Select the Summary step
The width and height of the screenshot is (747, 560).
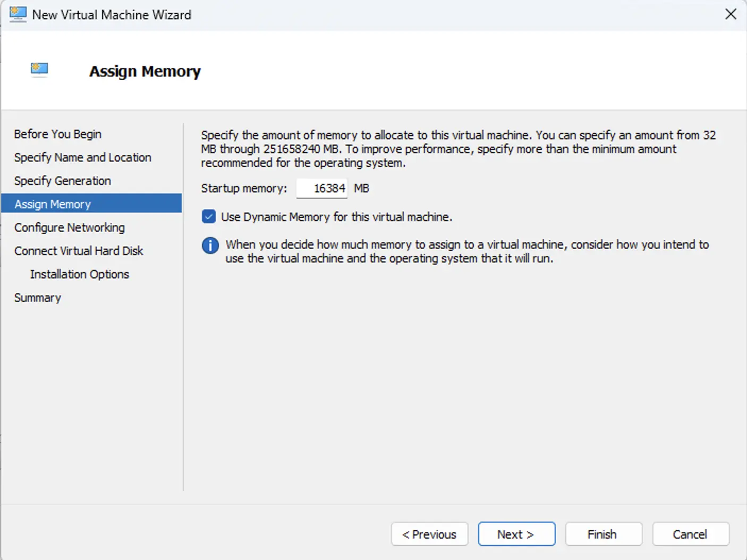(x=37, y=297)
